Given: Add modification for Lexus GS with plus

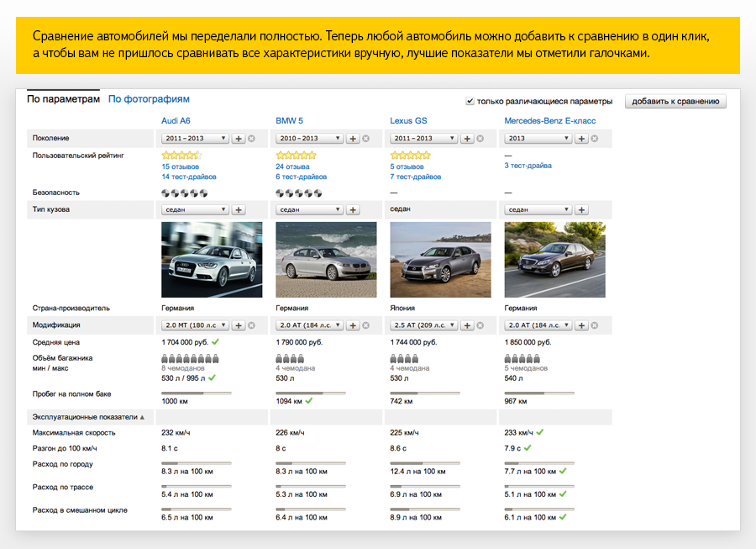Looking at the screenshot, I should 467,325.
